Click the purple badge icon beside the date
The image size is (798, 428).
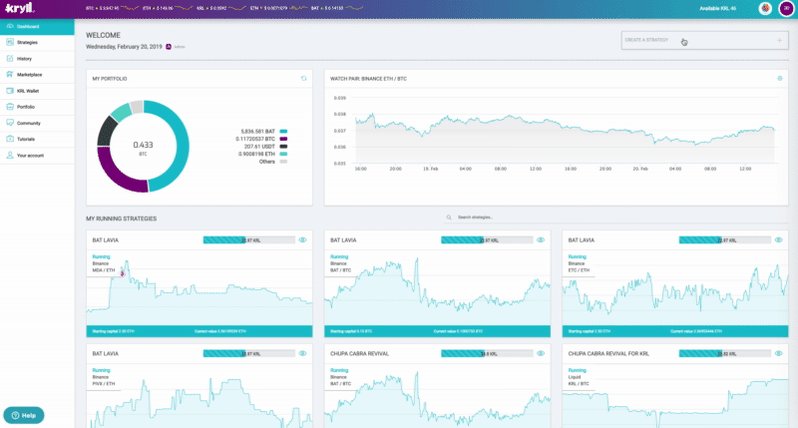(168, 47)
